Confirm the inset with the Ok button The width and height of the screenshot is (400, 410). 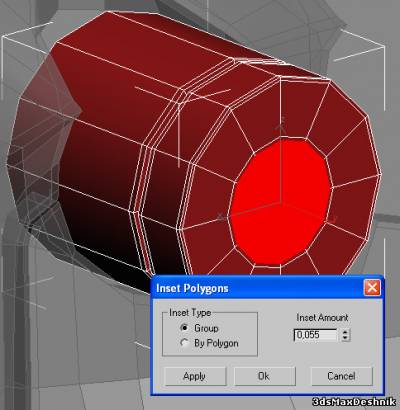pyautogui.click(x=265, y=376)
